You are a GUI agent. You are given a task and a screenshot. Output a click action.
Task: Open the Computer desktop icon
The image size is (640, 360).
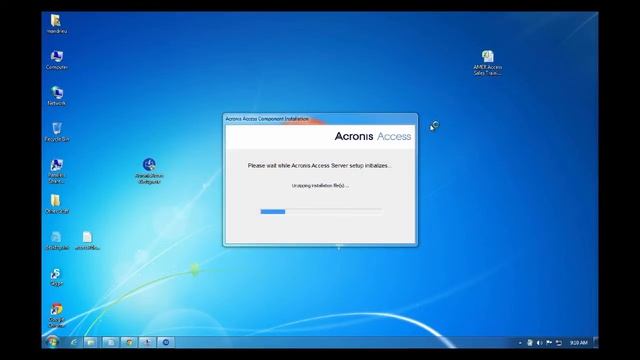[x=56, y=60]
